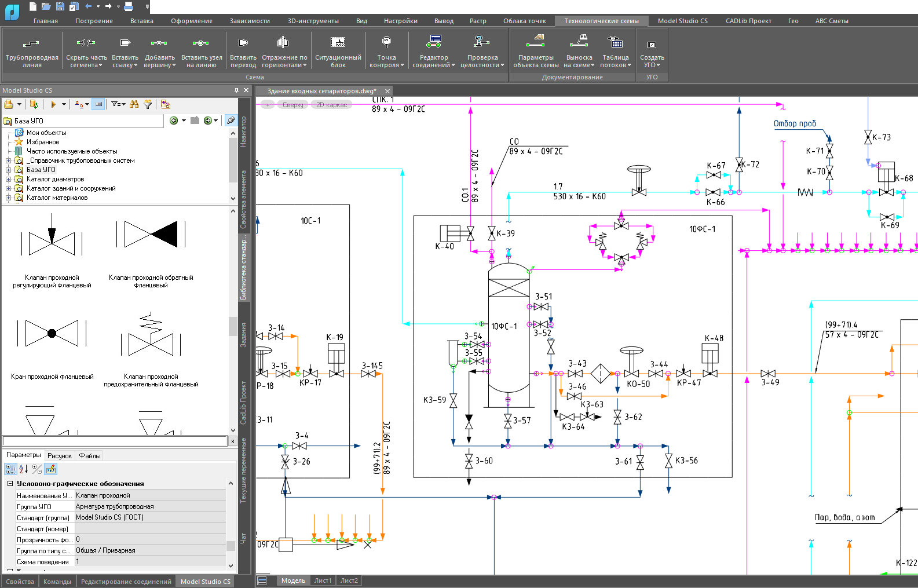918x588 pixels.
Task: Click the copy-objects icon in panel toolbar
Action: pos(166,104)
